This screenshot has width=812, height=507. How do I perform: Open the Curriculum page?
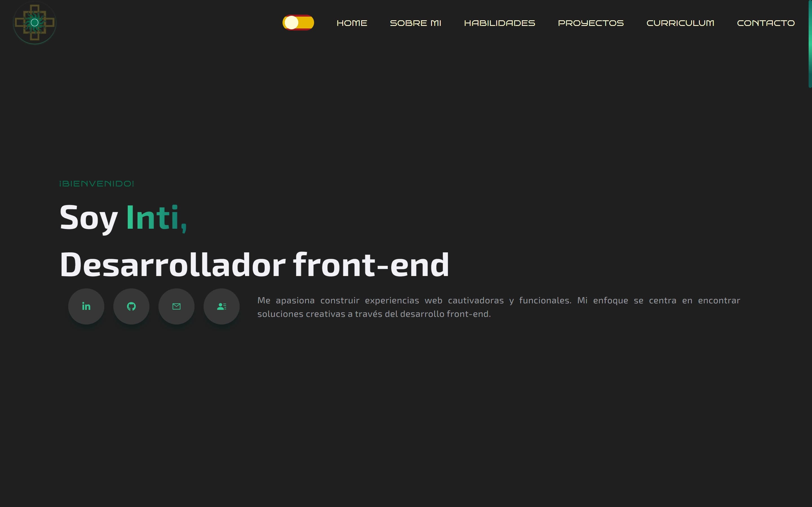[x=680, y=23]
